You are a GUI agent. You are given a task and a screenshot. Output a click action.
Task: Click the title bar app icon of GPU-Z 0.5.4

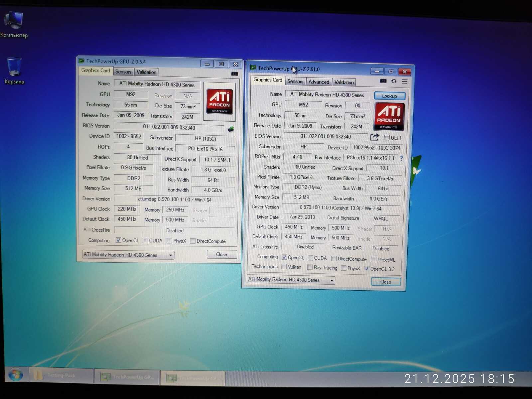pyautogui.click(x=81, y=61)
